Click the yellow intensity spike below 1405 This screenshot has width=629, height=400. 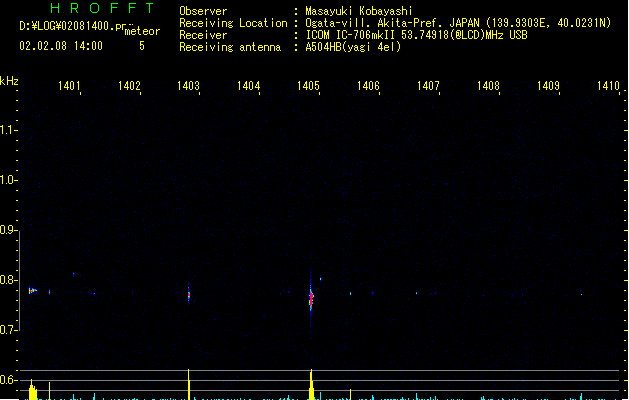point(311,384)
